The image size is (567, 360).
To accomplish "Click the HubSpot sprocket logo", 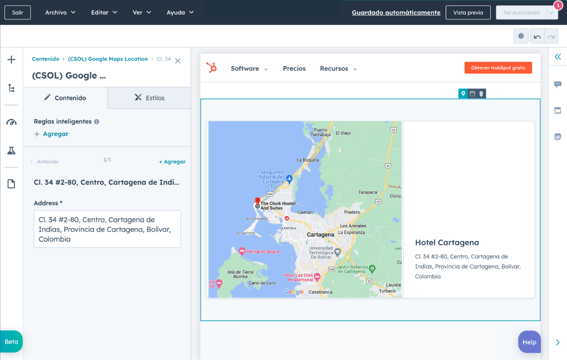I will click(x=212, y=67).
